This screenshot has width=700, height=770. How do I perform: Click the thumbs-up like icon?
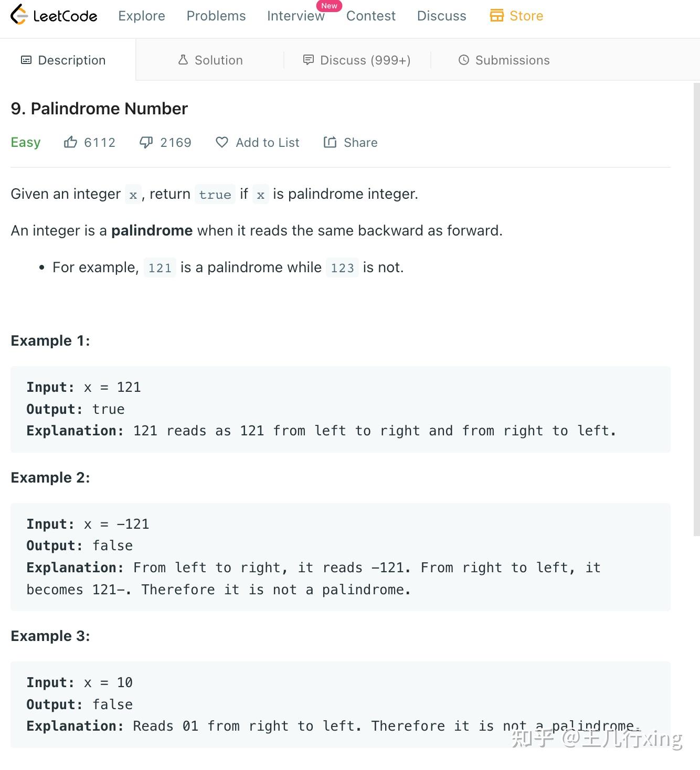70,142
